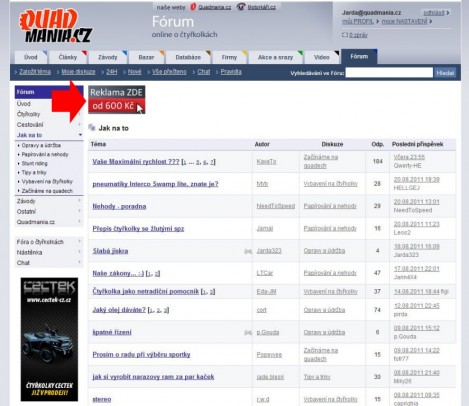Focus the forum search input field
This screenshot has height=406, width=469.
[x=389, y=73]
